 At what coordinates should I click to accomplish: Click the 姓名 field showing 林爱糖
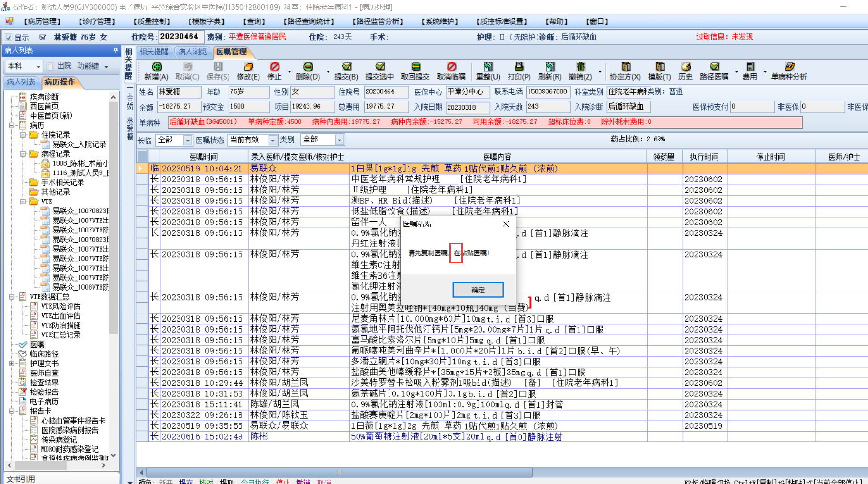[x=179, y=91]
